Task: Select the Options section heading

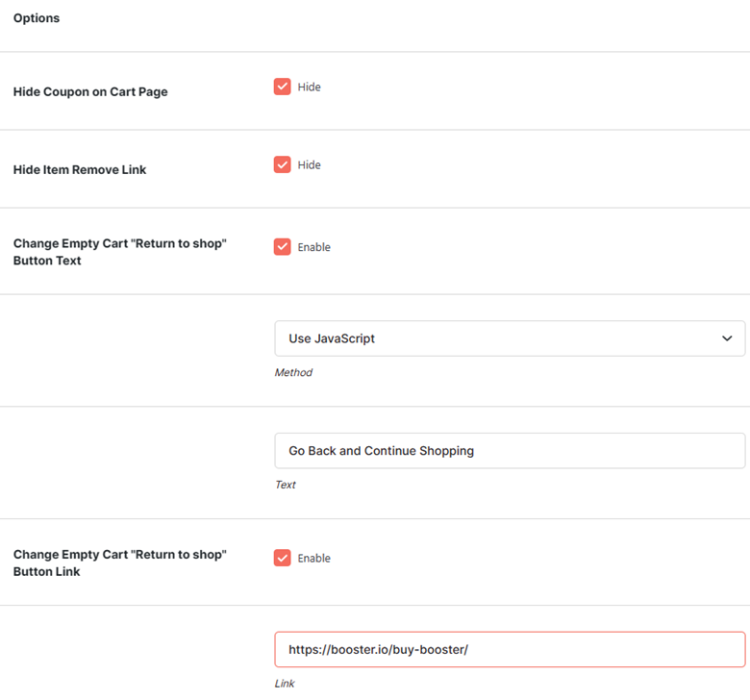Action: point(37,18)
